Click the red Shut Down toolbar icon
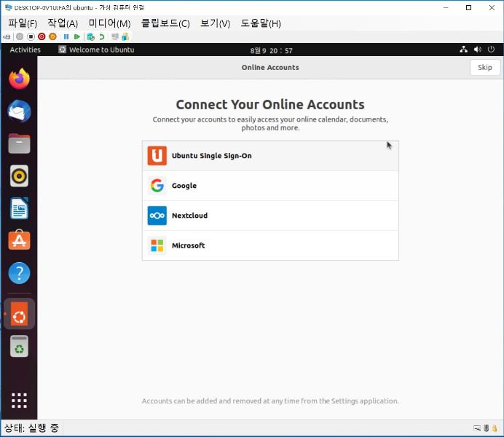Viewport: 504px width, 437px height. 42,36
